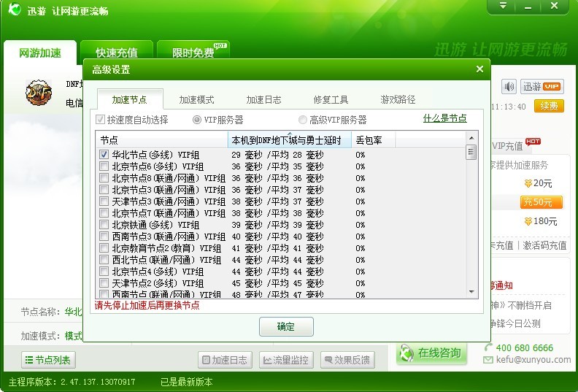The height and width of the screenshot is (392, 578).
Task: Click the node list scrollbar thumb
Action: point(471,152)
